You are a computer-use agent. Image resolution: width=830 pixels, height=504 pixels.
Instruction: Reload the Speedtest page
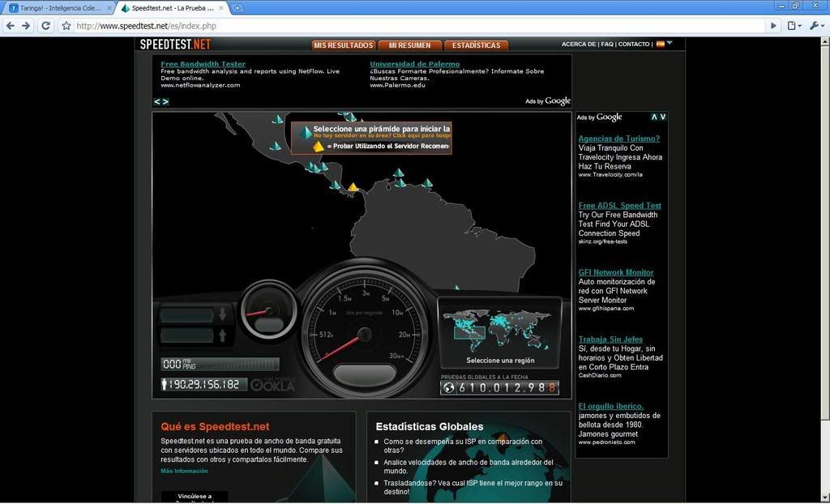pos(45,25)
